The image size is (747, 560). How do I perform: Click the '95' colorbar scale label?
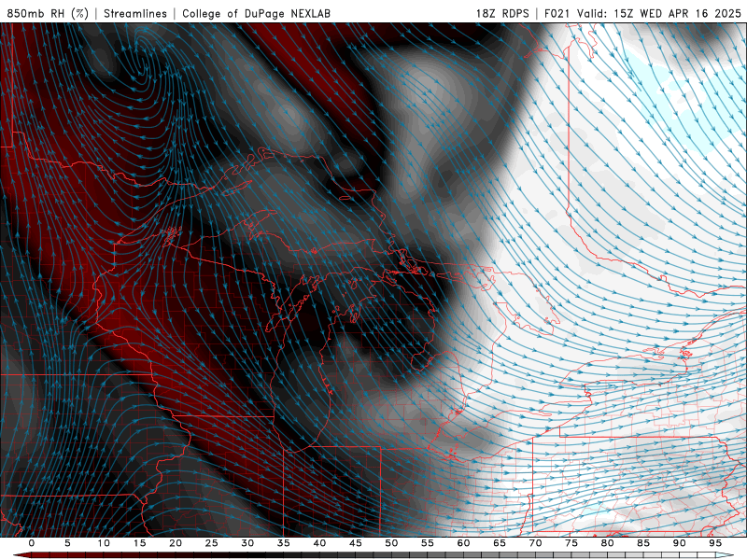click(715, 543)
